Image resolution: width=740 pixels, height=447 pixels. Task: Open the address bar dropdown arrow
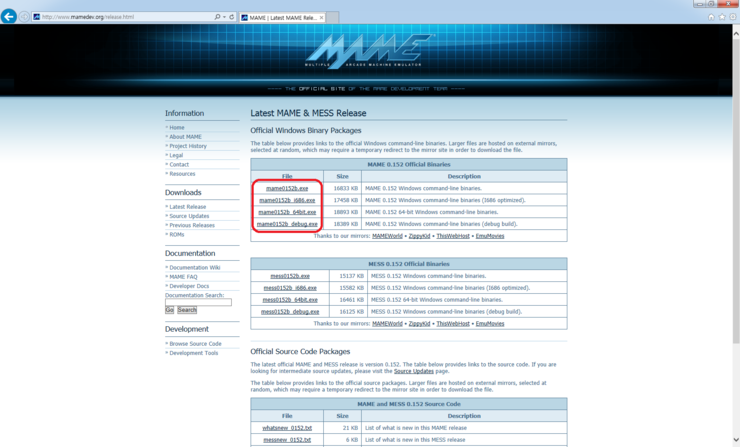[x=224, y=17]
